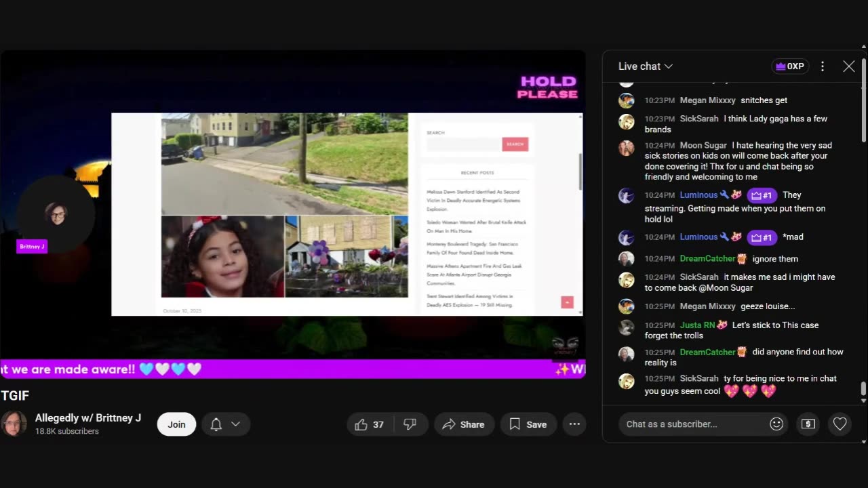Dislike the video with thumbs down
This screenshot has height=488, width=868.
[x=410, y=424]
